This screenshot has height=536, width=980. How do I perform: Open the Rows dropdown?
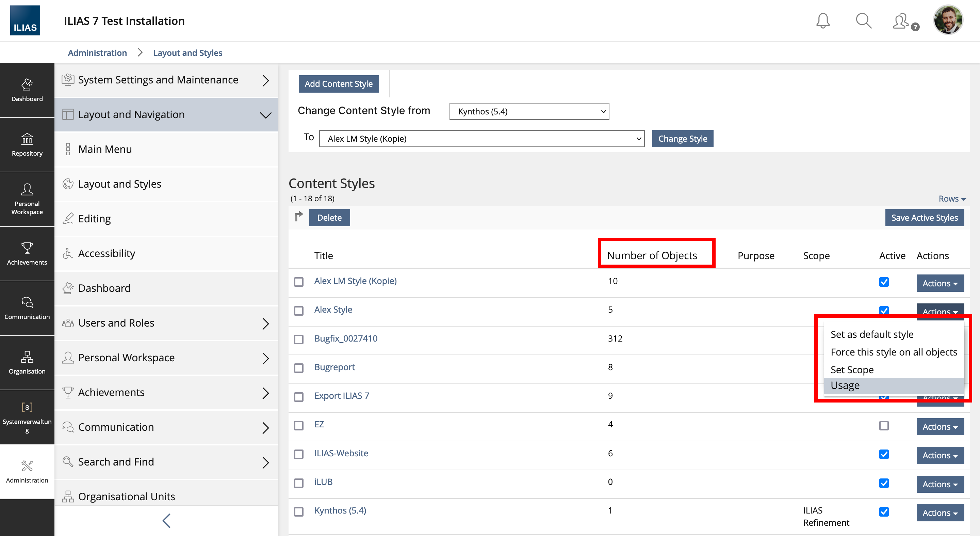pyautogui.click(x=952, y=199)
